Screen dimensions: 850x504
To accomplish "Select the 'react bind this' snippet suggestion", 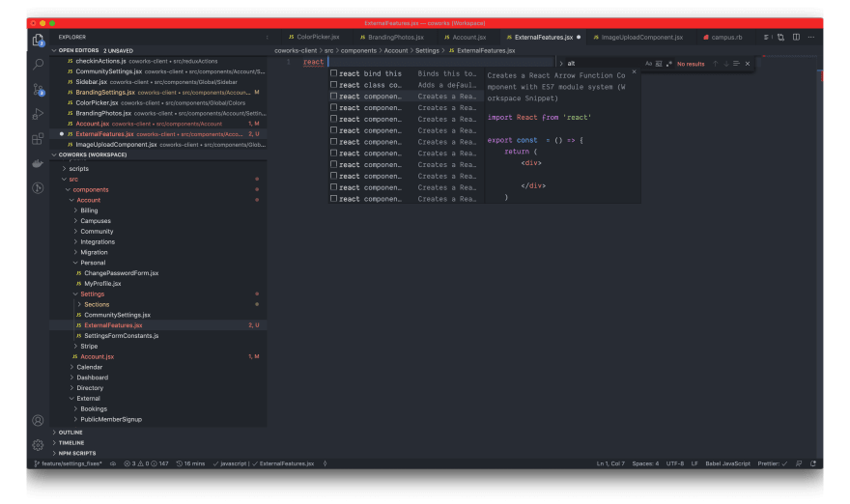I will [x=405, y=73].
